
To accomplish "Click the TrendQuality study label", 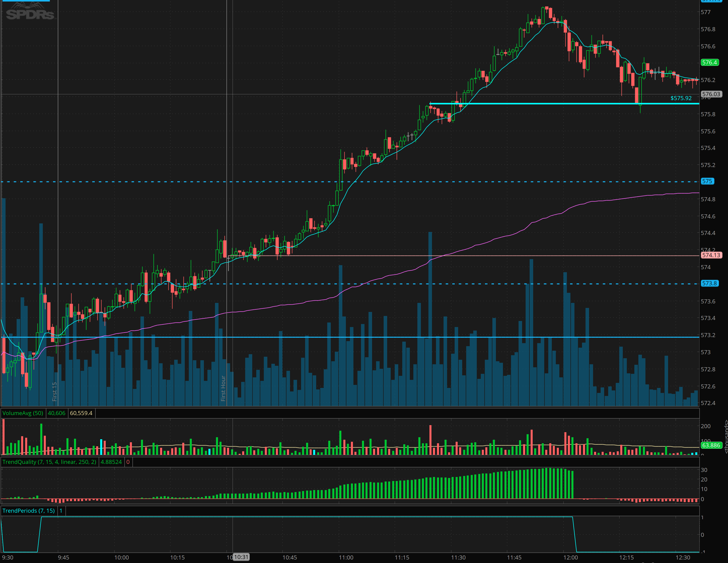I will click(49, 462).
